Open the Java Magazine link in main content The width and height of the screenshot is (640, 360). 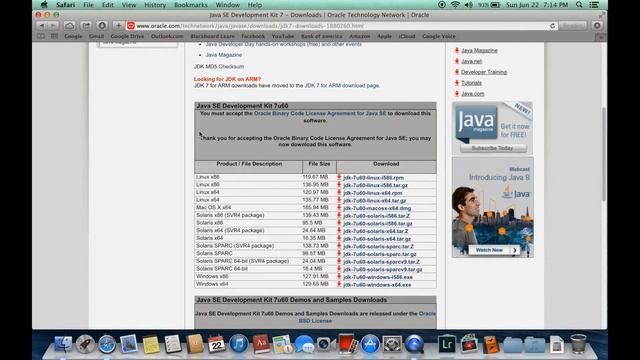[x=224, y=55]
